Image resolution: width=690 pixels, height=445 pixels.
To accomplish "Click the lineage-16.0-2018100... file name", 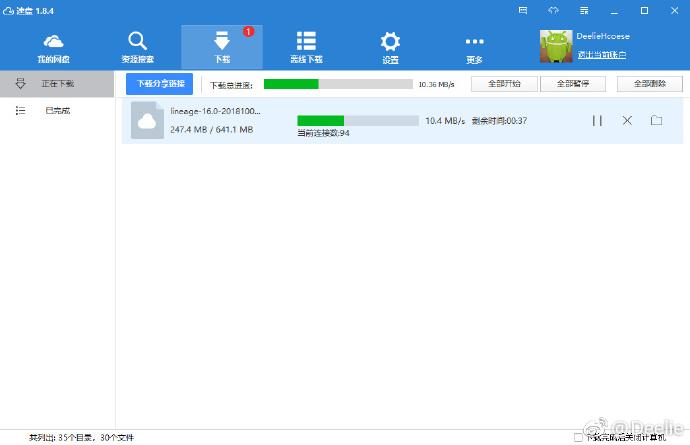I will 215,111.
